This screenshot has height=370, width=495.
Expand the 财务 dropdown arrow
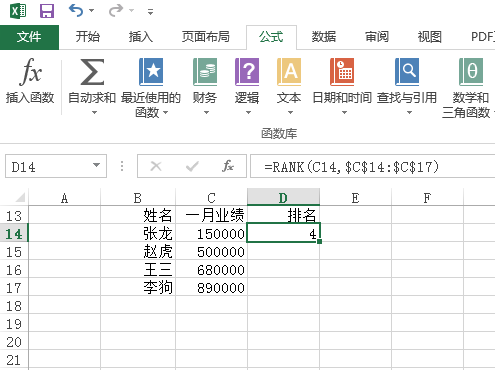point(206,113)
